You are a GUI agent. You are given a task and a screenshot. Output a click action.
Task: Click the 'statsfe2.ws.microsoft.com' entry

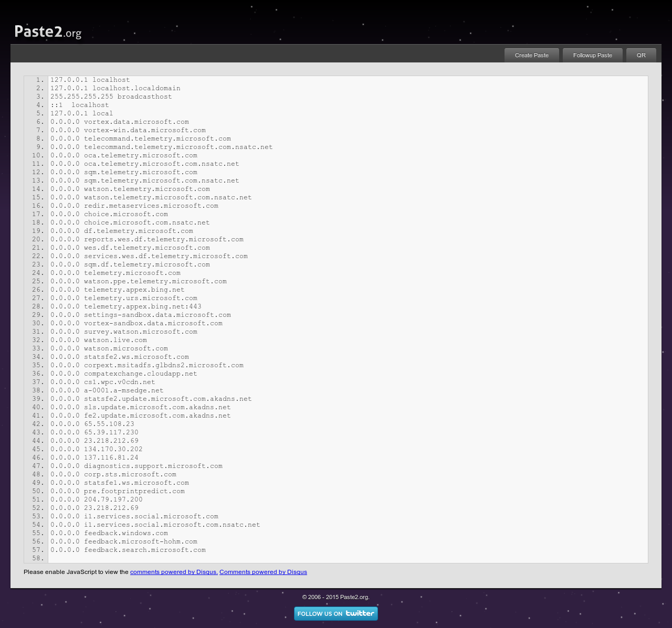click(x=136, y=357)
